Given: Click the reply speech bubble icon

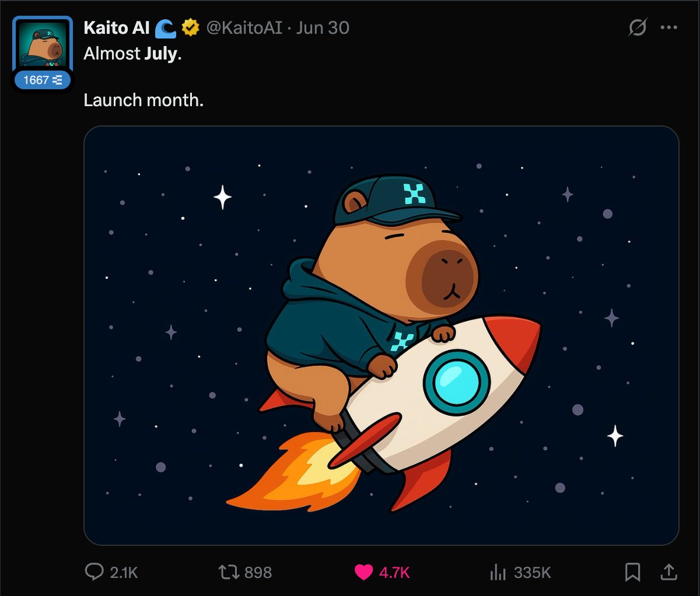Looking at the screenshot, I should tap(94, 572).
